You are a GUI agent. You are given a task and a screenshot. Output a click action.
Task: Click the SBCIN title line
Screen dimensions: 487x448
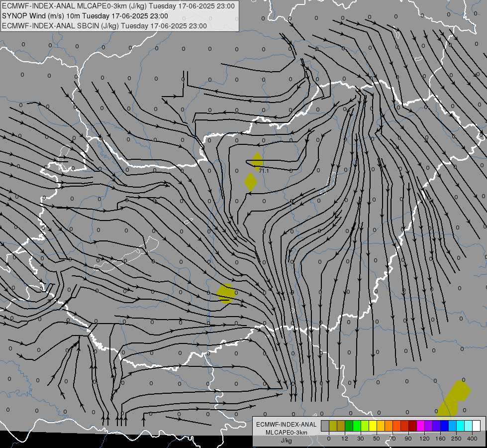coord(104,26)
